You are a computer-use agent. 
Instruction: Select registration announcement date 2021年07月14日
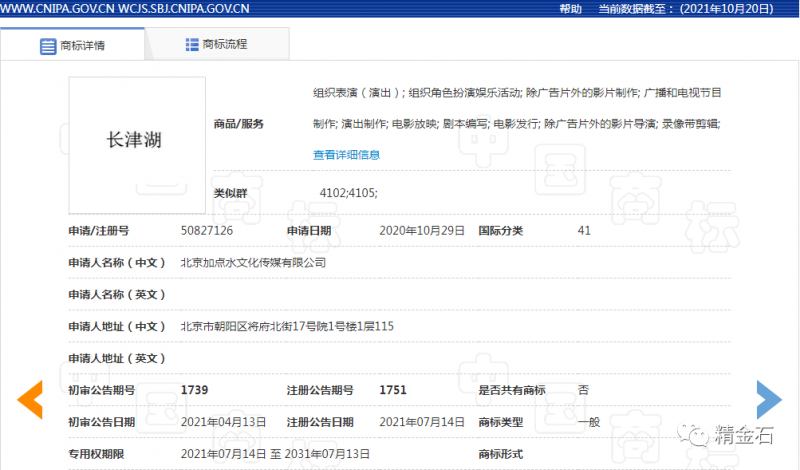pyautogui.click(x=422, y=422)
